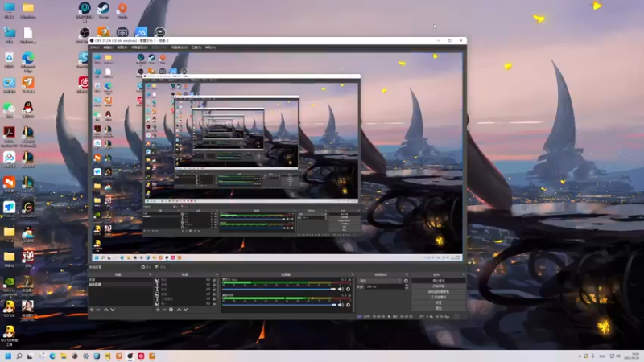Open the View menu in OBS
644x362 pixels.
pyautogui.click(x=122, y=47)
